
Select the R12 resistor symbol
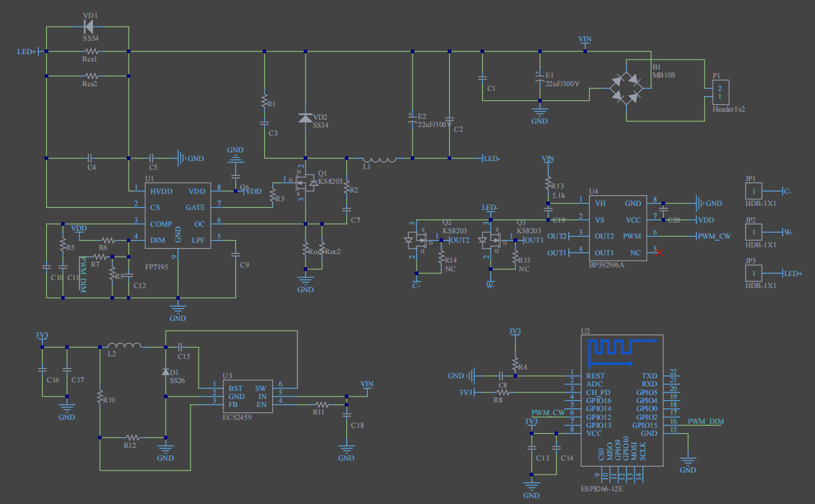click(132, 438)
